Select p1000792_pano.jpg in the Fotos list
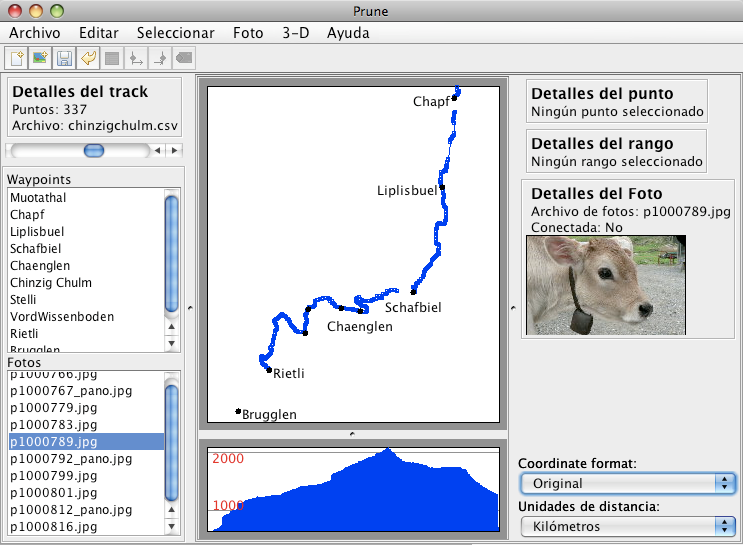743x545 pixels. coord(70,459)
